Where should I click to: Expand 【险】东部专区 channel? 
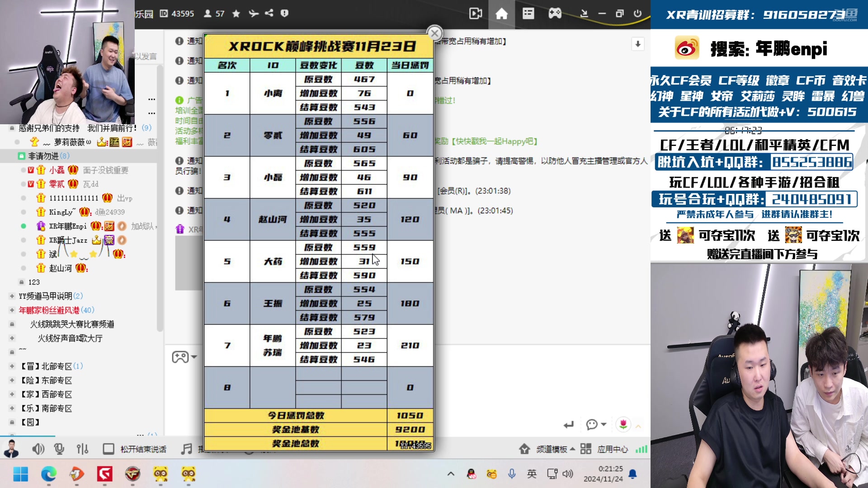12,380
